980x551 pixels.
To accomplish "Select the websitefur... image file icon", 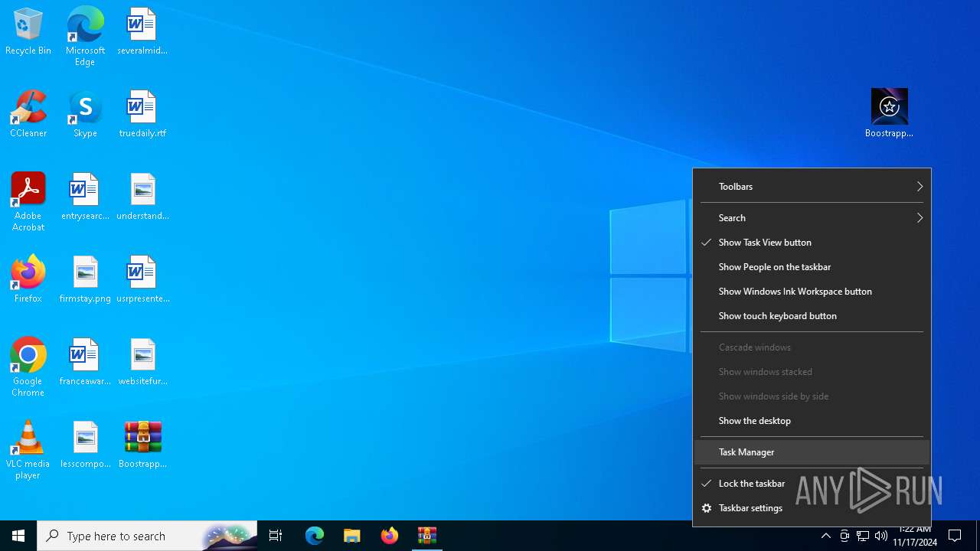I will 142,363.
